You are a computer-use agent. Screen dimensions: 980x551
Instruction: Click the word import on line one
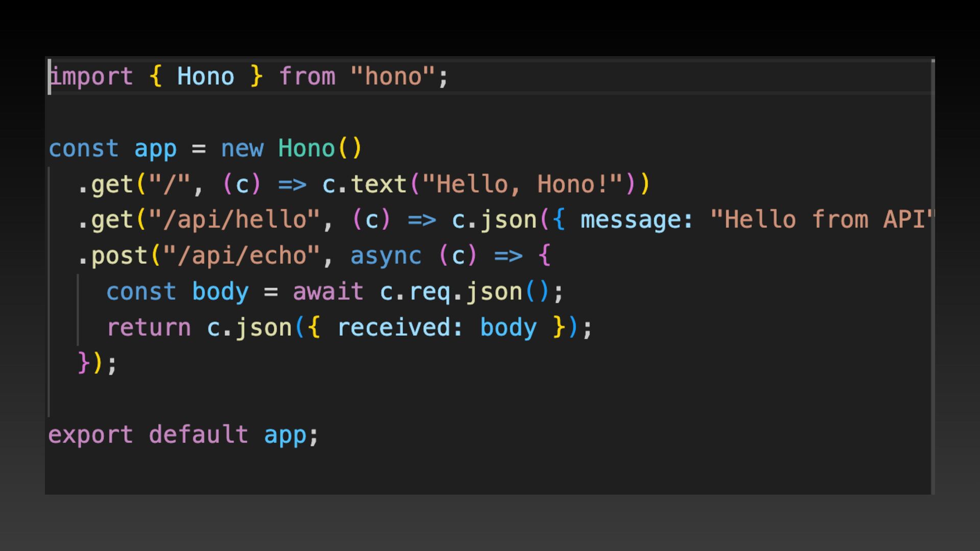pos(92,77)
